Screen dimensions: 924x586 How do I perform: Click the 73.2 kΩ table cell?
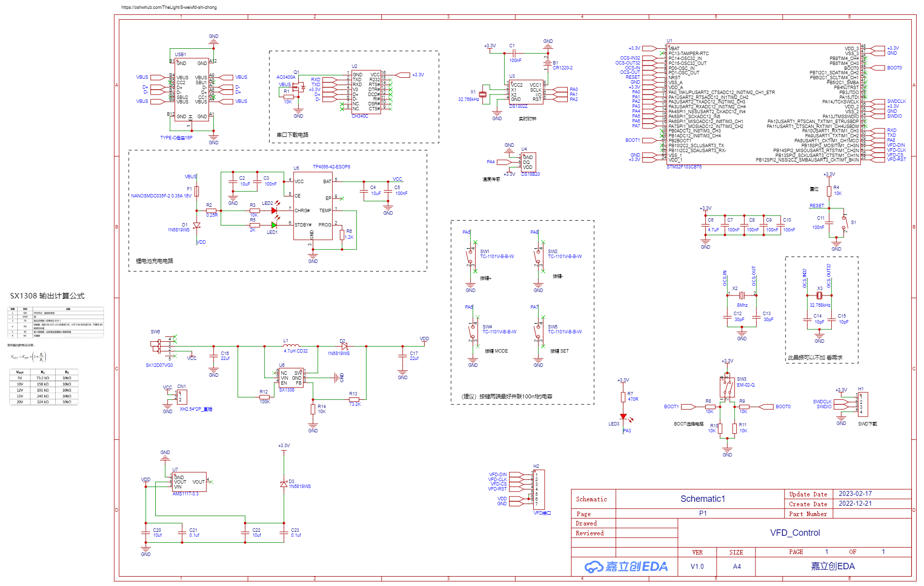[43, 378]
